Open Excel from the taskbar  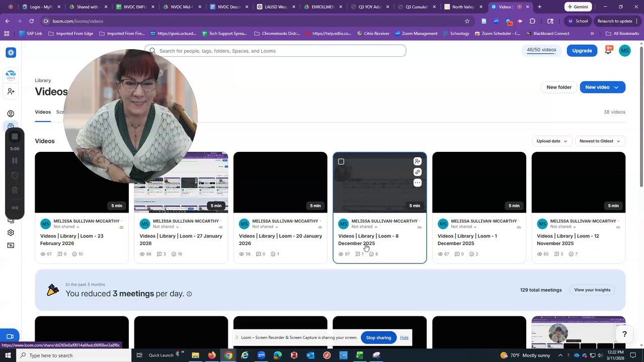coord(359,355)
